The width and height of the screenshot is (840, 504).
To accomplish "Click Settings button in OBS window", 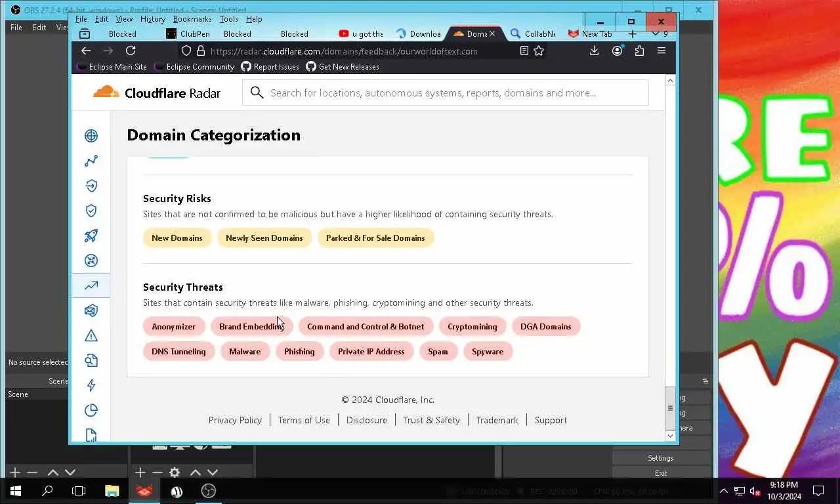I will point(661,458).
